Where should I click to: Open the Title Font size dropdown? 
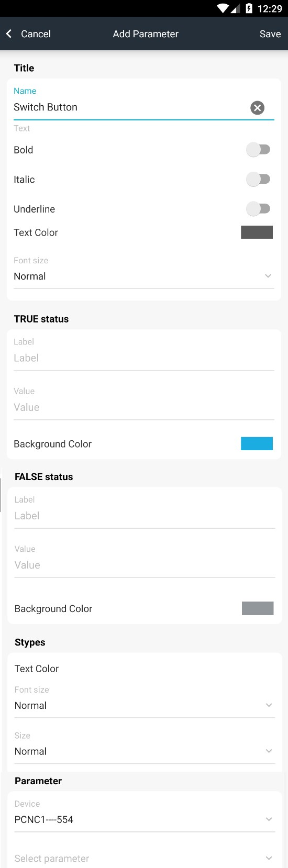point(143,276)
